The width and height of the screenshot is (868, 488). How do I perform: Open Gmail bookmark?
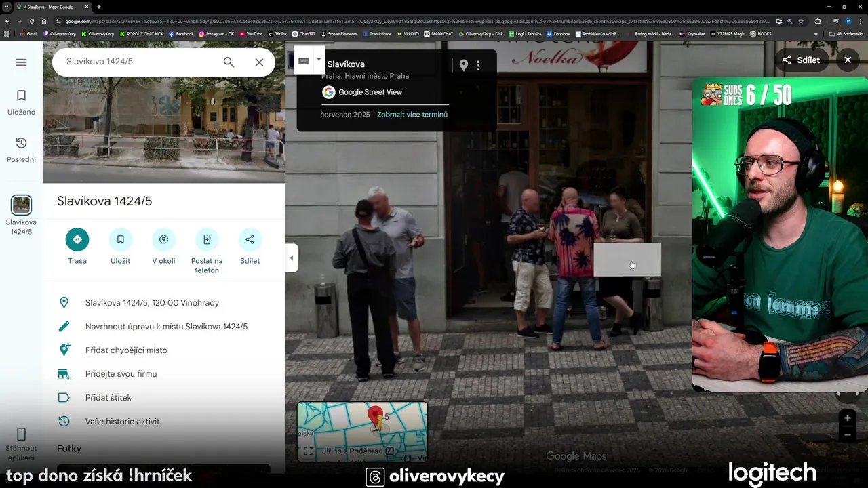pyautogui.click(x=28, y=33)
